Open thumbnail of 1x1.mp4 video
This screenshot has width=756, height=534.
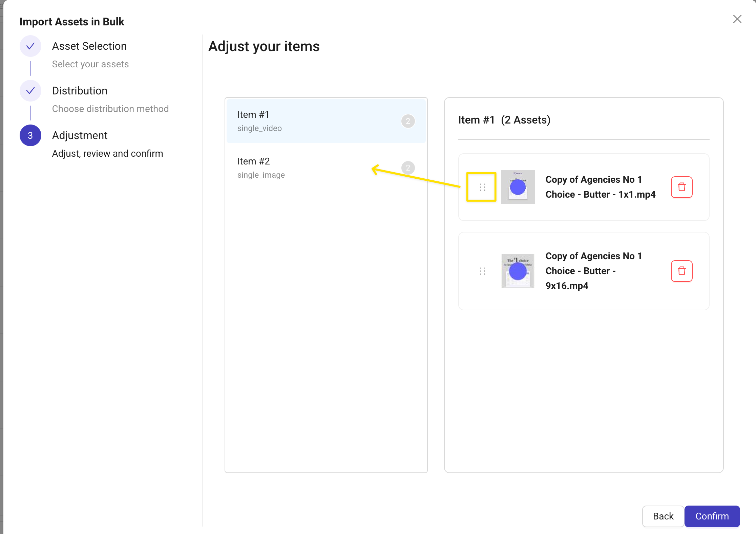tap(518, 187)
